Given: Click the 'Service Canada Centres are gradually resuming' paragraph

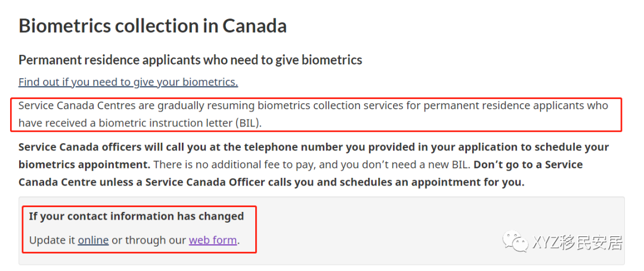Looking at the screenshot, I should [x=314, y=114].
